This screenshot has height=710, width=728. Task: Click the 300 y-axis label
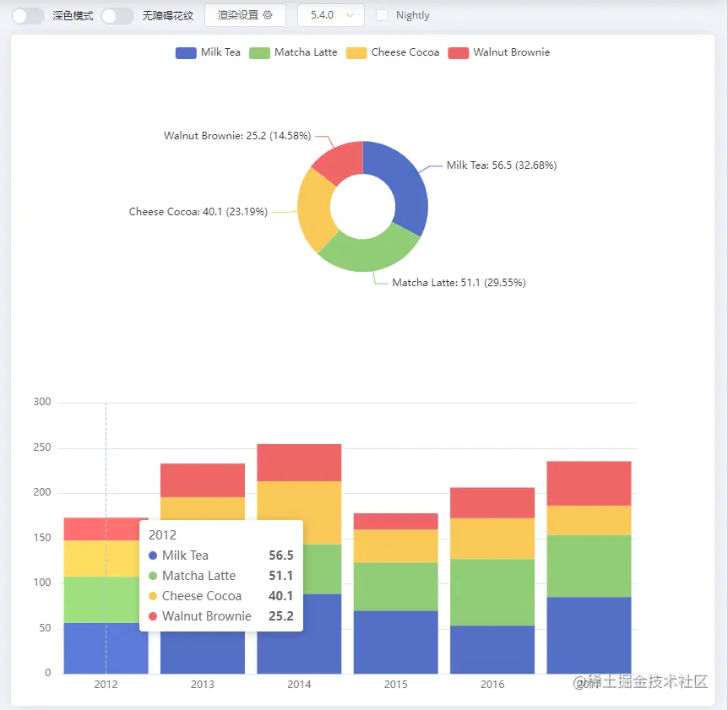[41, 402]
